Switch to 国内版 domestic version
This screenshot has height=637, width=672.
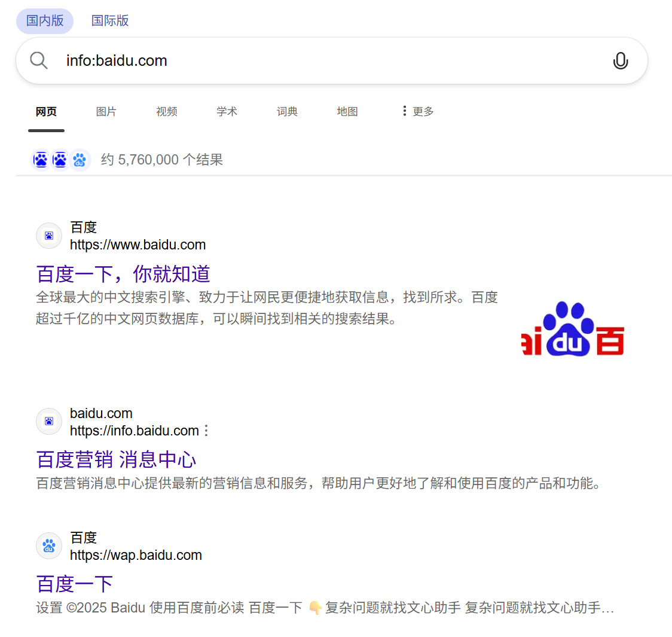point(45,20)
